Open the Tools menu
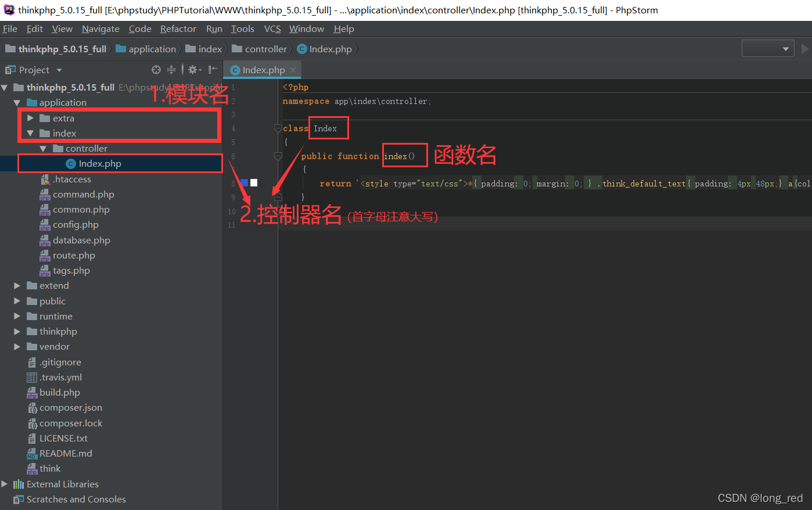Screen dimensions: 812x510 (243, 29)
